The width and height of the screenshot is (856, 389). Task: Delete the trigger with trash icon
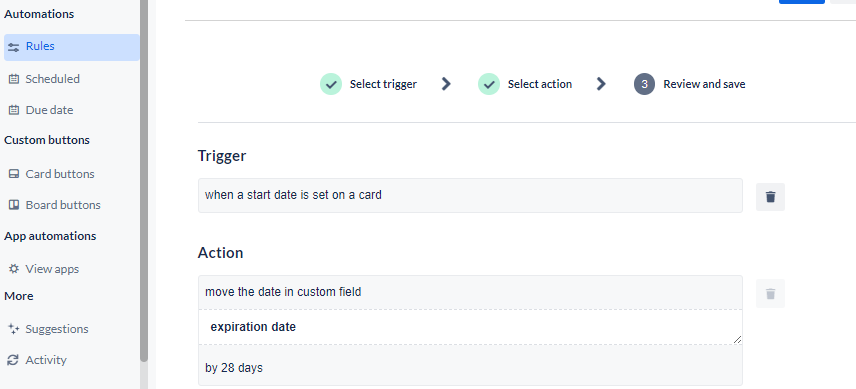tap(770, 197)
